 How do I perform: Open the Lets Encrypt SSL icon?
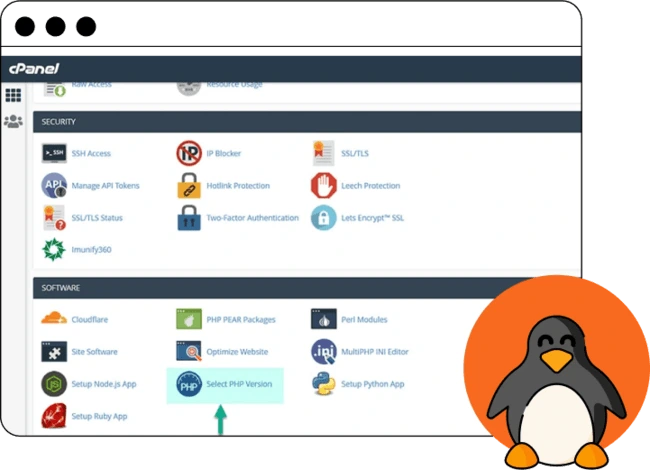[323, 218]
